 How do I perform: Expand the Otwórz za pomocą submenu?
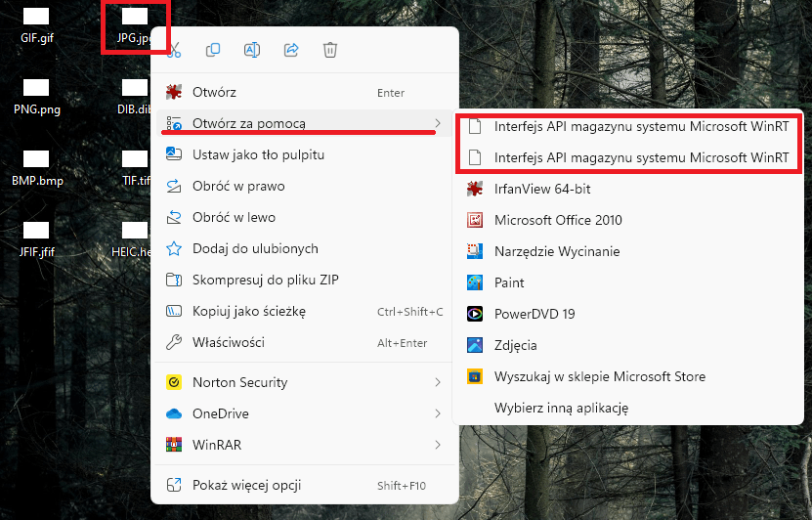point(305,123)
